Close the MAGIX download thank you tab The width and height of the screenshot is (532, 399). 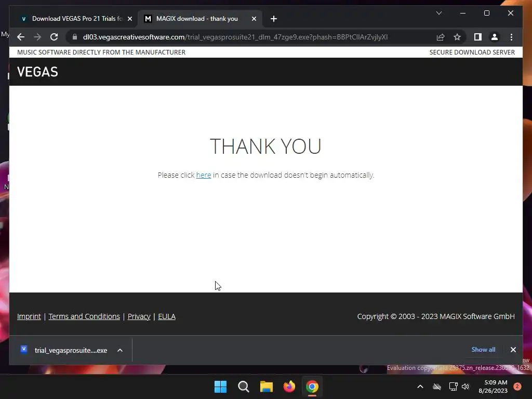click(254, 19)
